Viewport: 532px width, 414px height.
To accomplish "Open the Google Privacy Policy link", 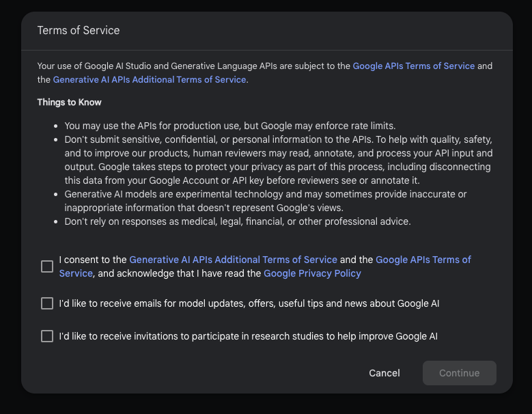I will coord(312,273).
